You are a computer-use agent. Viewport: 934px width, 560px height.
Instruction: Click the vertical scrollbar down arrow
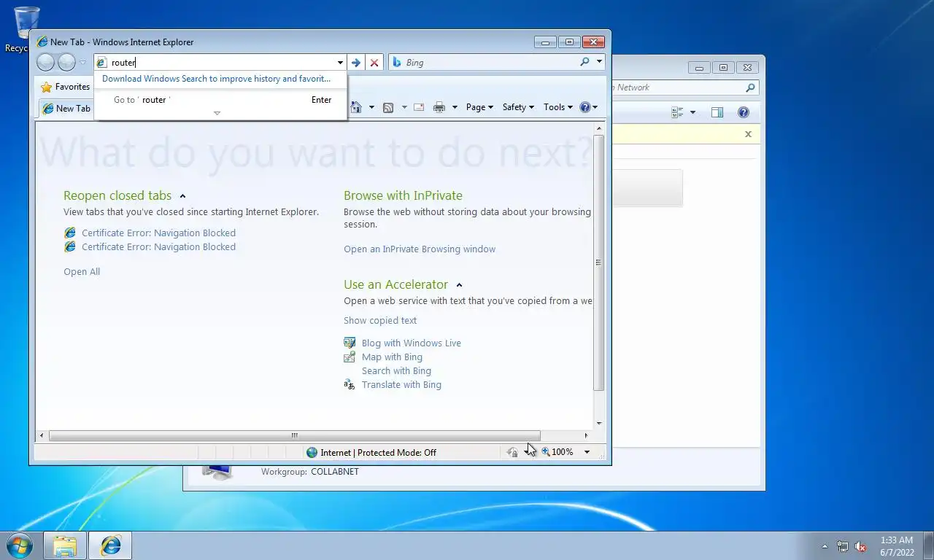(x=599, y=424)
